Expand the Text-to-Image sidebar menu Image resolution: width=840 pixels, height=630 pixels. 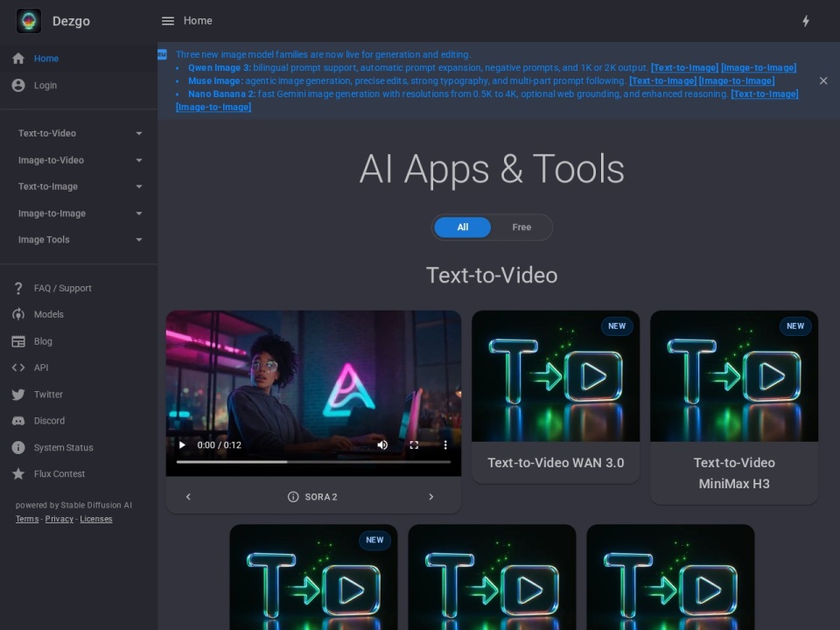[79, 186]
